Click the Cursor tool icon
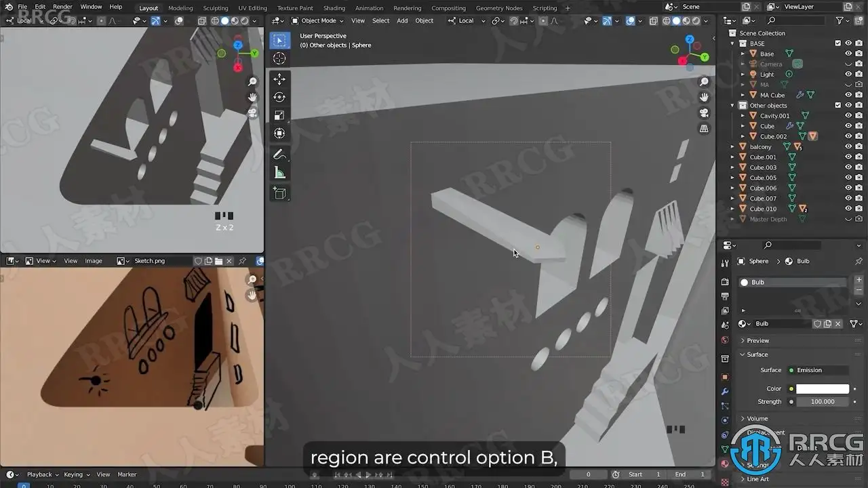The image size is (868, 488). coord(279,59)
